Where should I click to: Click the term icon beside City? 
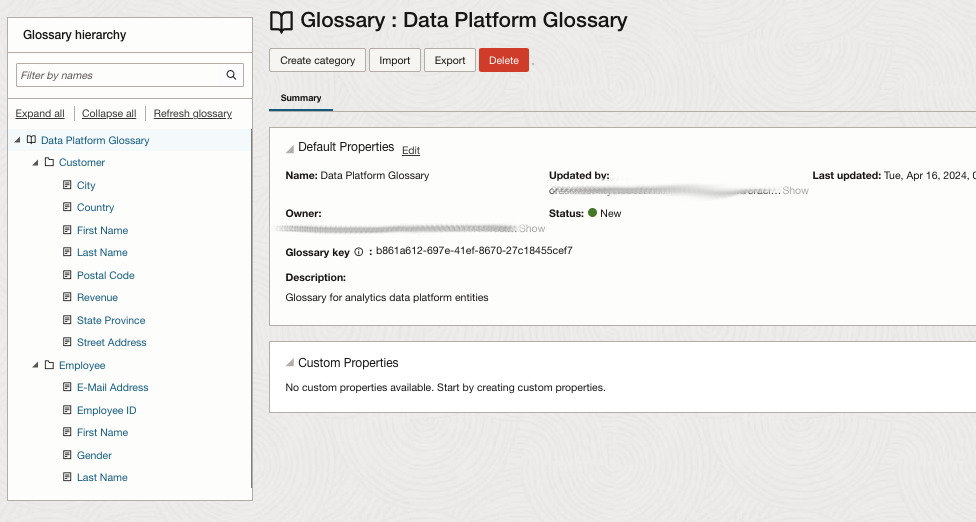coord(67,185)
